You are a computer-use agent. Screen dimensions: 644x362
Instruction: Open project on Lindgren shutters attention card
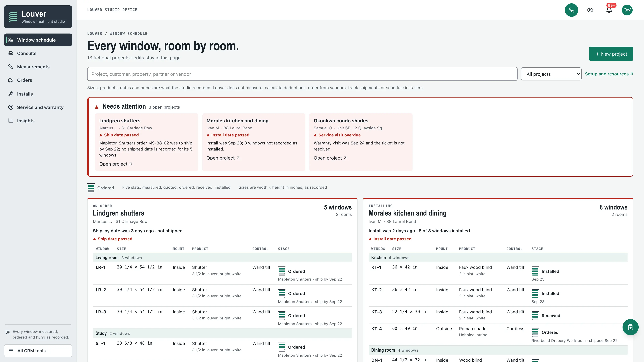point(116,164)
